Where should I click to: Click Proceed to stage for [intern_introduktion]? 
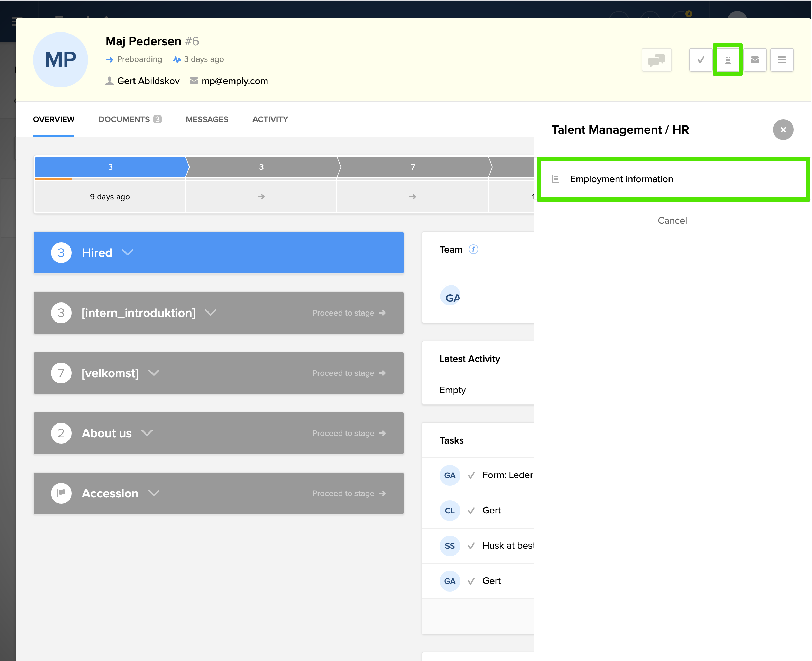(x=349, y=313)
